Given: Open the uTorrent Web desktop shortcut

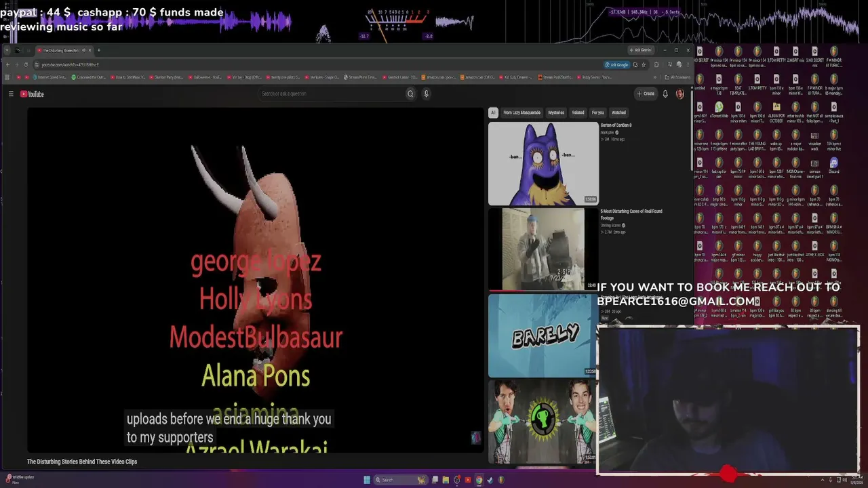Looking at the screenshot, I should 719,110.
